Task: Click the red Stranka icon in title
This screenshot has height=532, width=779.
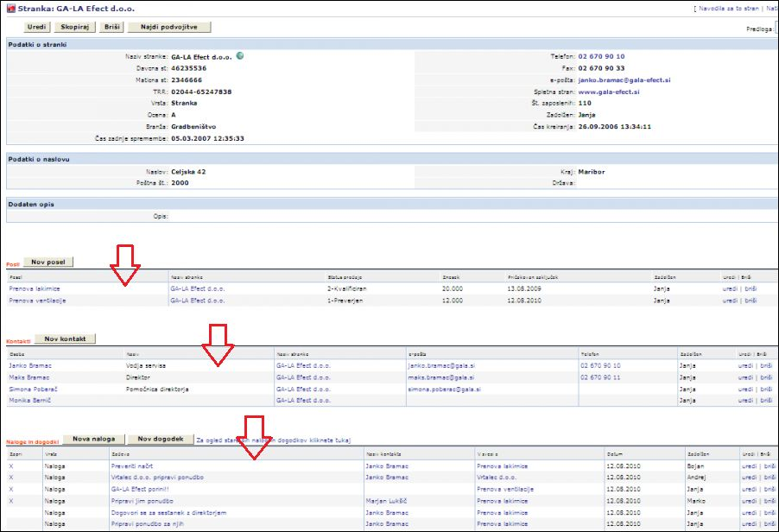Action: [x=9, y=9]
